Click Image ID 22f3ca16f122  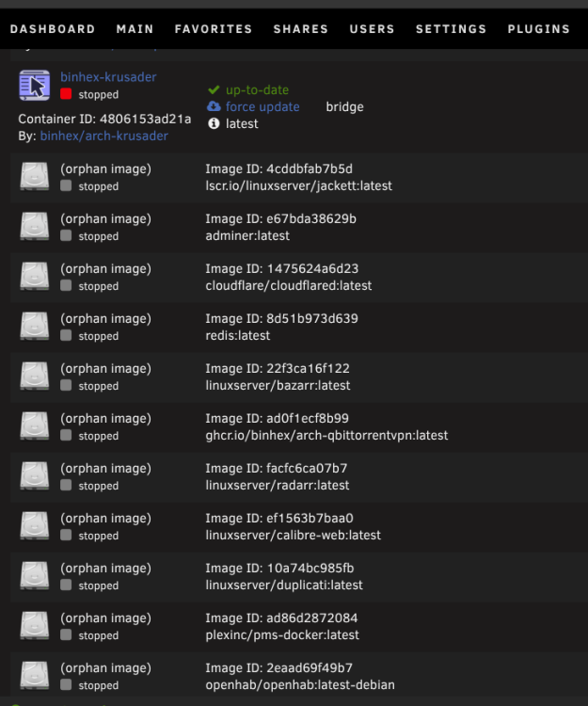coord(278,369)
